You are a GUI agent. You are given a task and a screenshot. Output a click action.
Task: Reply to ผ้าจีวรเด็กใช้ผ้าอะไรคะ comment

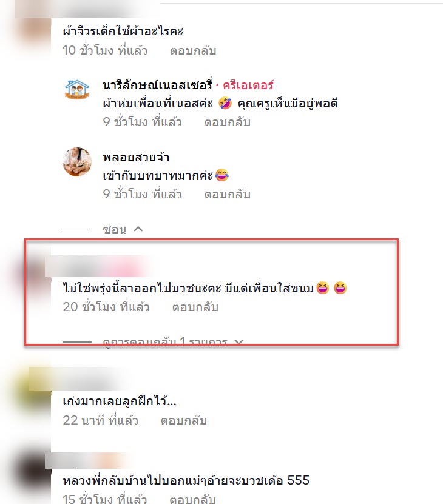click(x=193, y=50)
